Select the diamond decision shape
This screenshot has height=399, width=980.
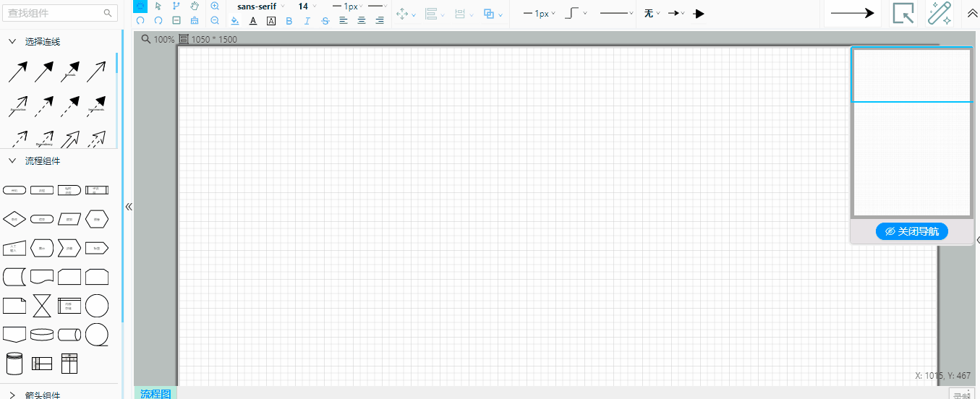[14, 219]
